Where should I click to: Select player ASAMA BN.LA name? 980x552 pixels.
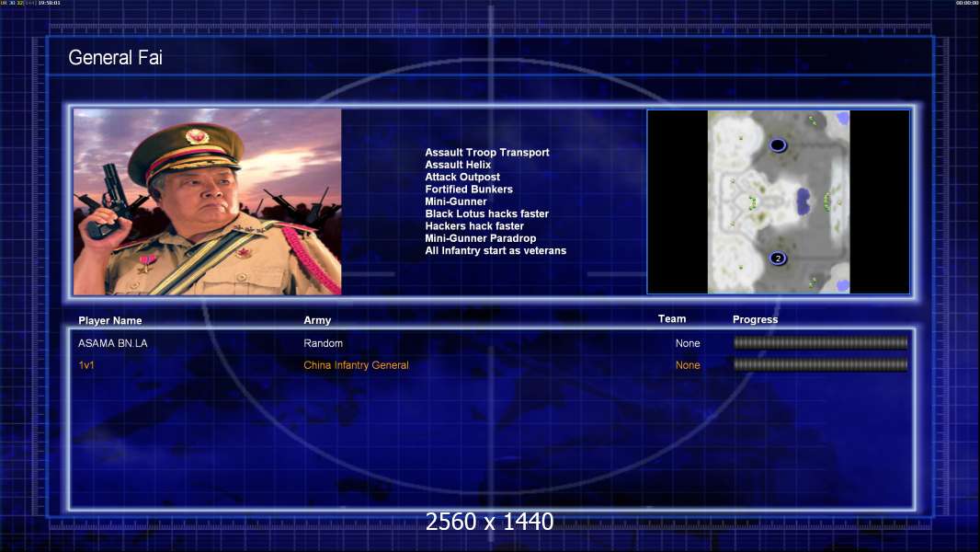tap(112, 342)
